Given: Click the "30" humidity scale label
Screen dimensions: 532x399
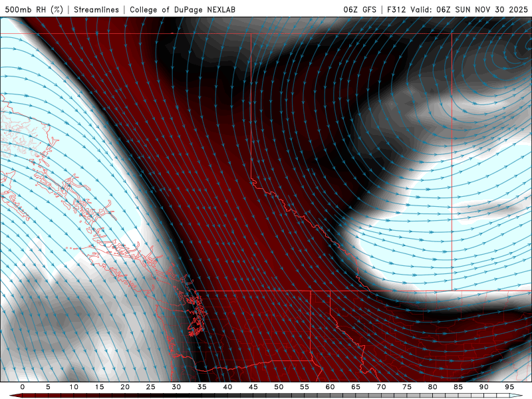Looking at the screenshot, I should [x=176, y=387].
